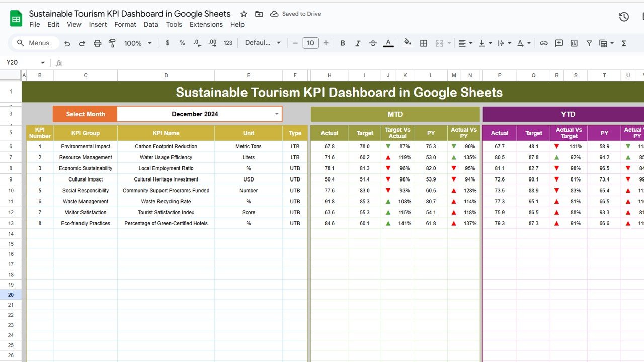Format as percent
This screenshot has height=362, width=644.
click(x=182, y=43)
